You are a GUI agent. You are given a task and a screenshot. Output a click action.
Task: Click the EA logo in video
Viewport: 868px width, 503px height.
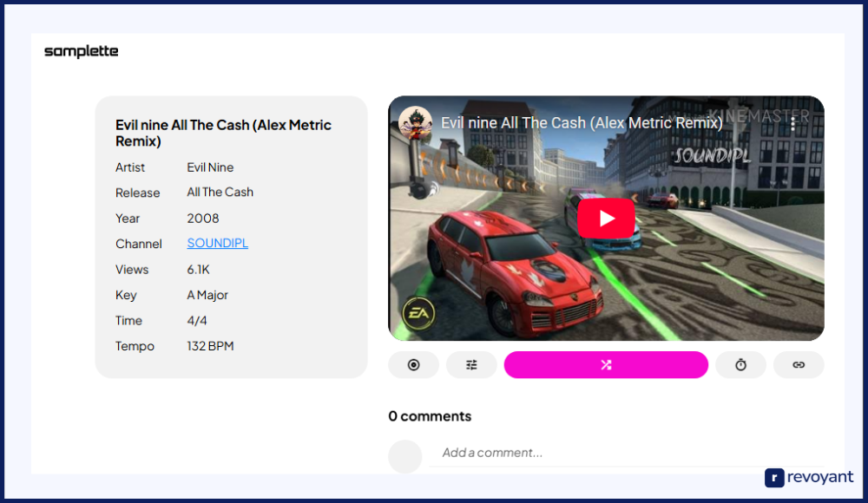[418, 314]
